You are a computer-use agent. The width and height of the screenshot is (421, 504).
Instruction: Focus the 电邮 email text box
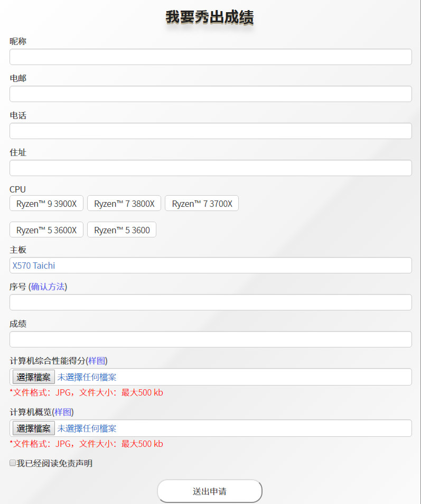210,94
